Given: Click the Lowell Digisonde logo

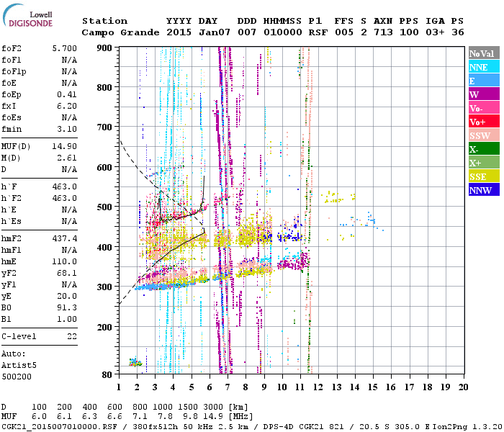Looking at the screenshot, I should [27, 16].
